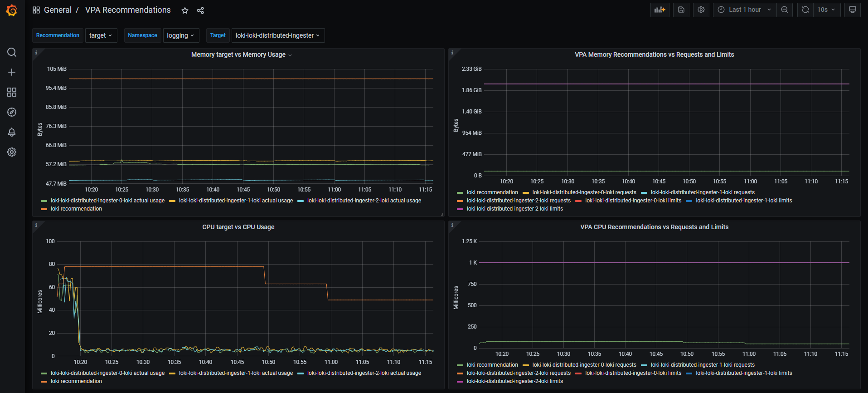Open dashboard settings gear in toolbar
Screen dimensions: 868x393
(701, 10)
